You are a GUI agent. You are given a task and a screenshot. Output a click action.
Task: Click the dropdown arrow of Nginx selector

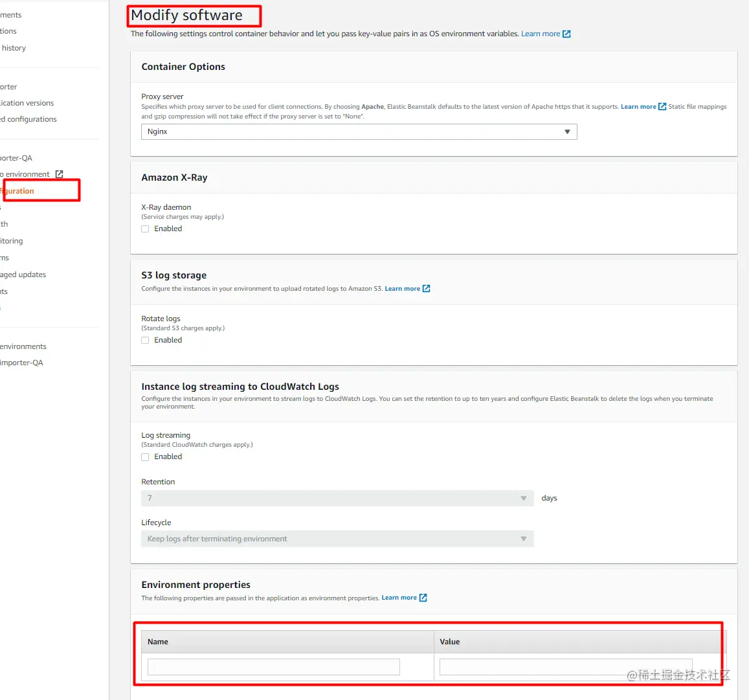(567, 132)
